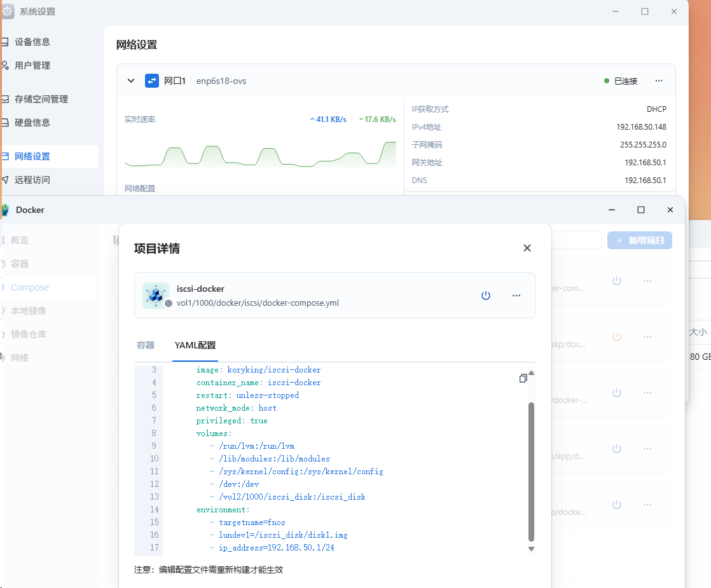Switch to the YAML配置 tab
The height and width of the screenshot is (588, 711).
[x=195, y=345]
